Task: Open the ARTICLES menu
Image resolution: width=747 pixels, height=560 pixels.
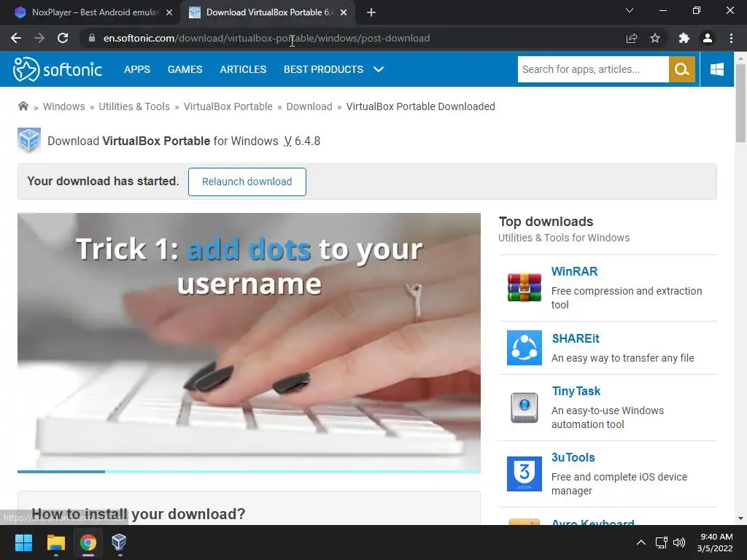Action: (243, 69)
